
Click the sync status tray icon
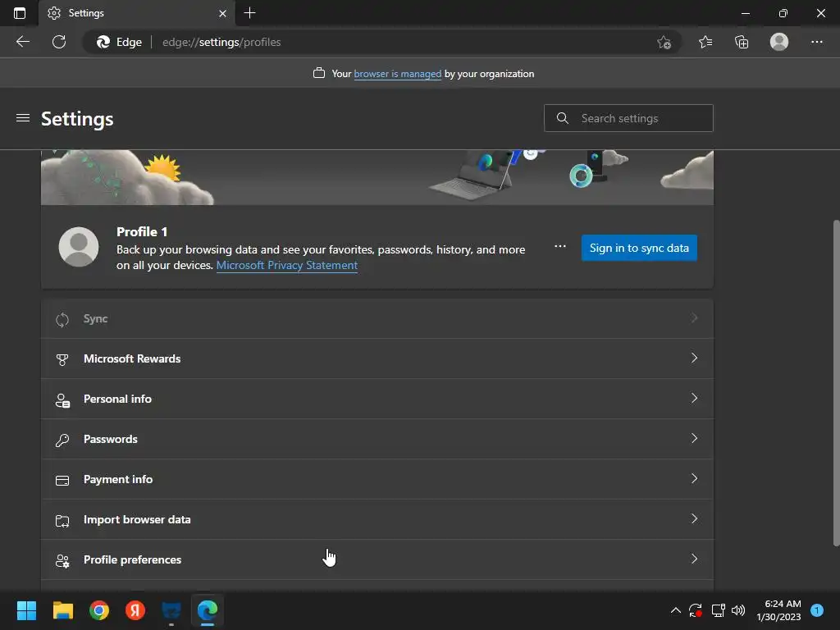696,610
